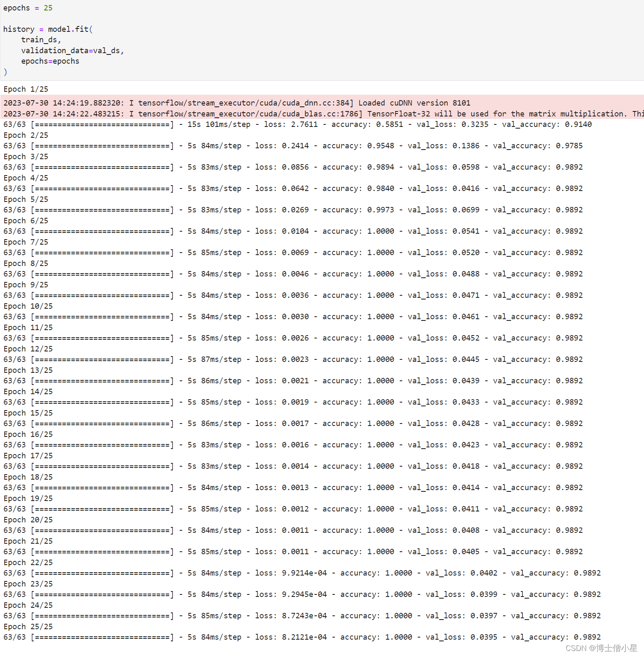Click the "Epoch 19/25" label

coord(28,498)
